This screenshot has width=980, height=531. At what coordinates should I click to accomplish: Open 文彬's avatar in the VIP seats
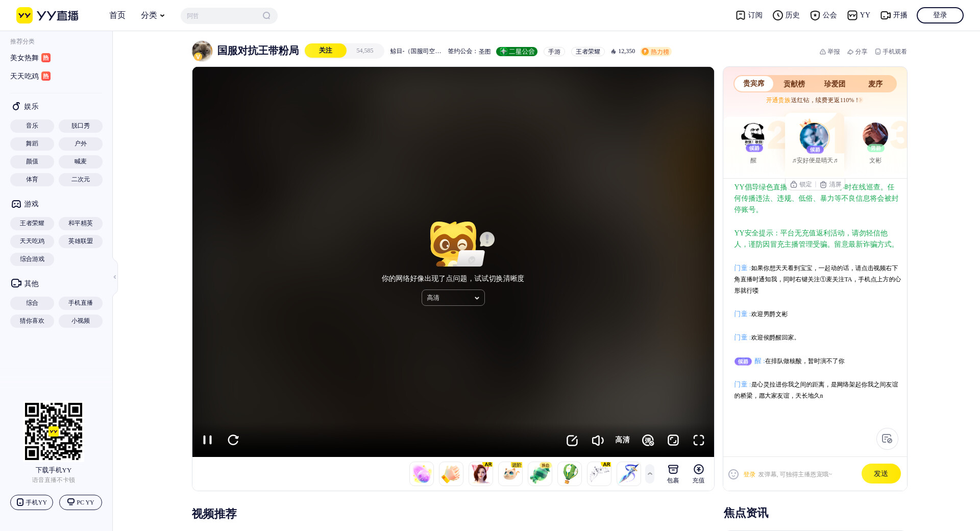(x=875, y=136)
